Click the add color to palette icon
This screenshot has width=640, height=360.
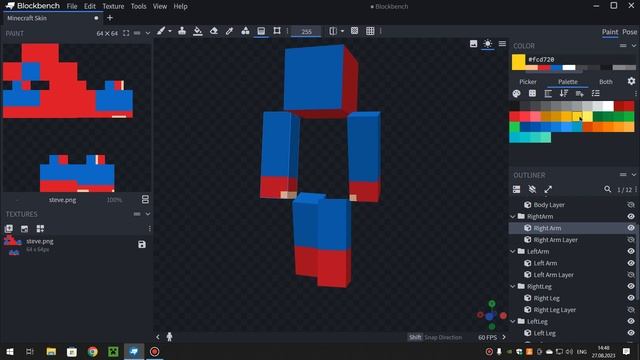580,93
